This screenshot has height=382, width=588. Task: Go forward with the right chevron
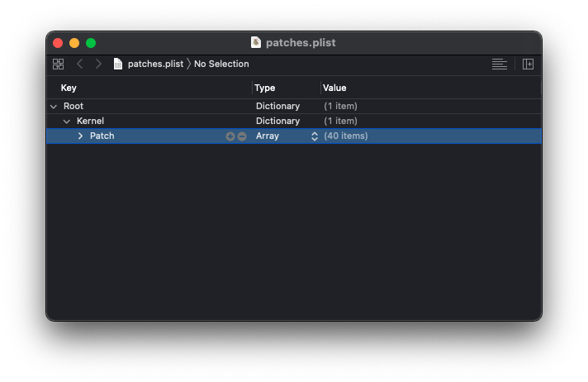[x=98, y=64]
